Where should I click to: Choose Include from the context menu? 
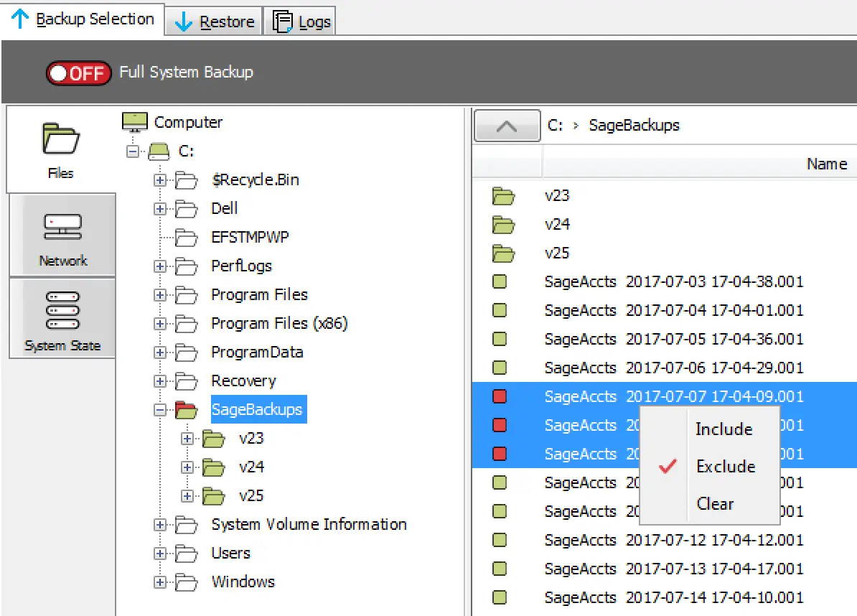tap(709, 429)
